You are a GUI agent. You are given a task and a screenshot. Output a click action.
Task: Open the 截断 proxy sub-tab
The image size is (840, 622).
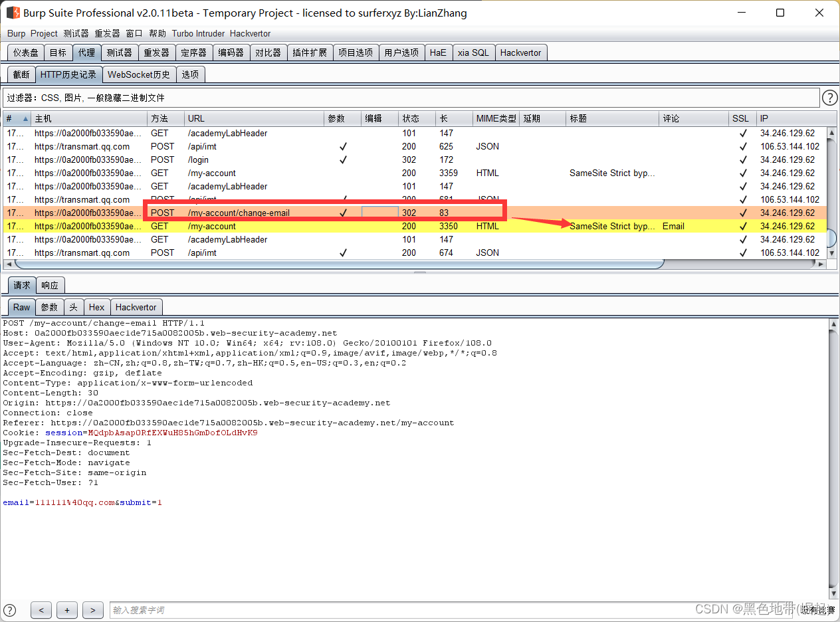[x=21, y=74]
